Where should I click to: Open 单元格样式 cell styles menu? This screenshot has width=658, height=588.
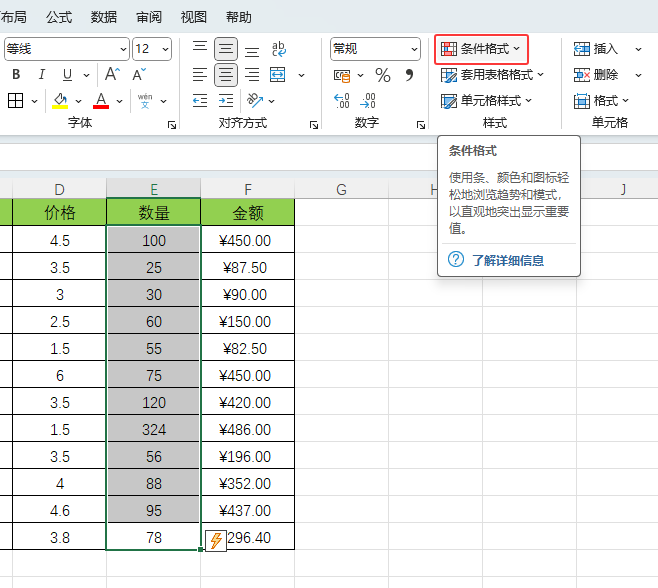click(x=486, y=101)
